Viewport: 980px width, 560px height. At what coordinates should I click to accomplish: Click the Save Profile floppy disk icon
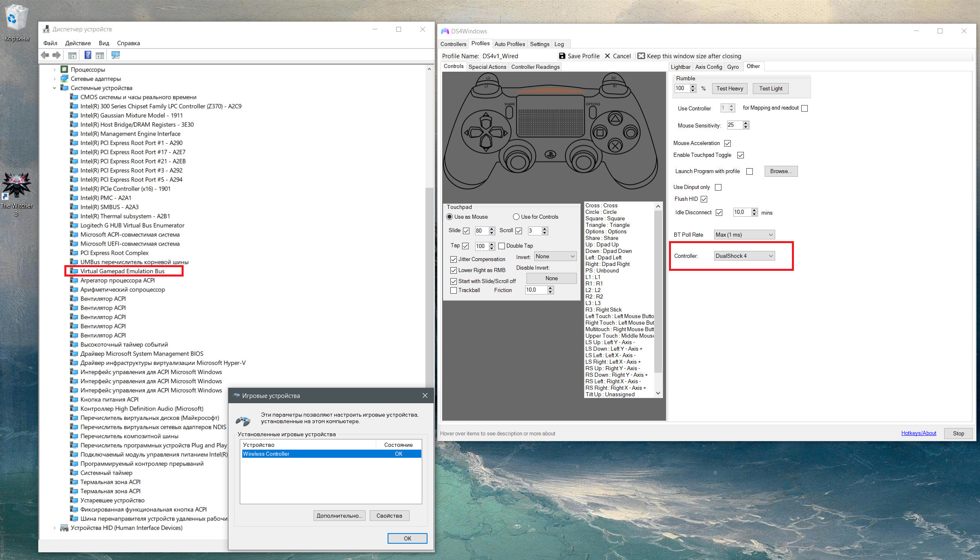click(562, 56)
